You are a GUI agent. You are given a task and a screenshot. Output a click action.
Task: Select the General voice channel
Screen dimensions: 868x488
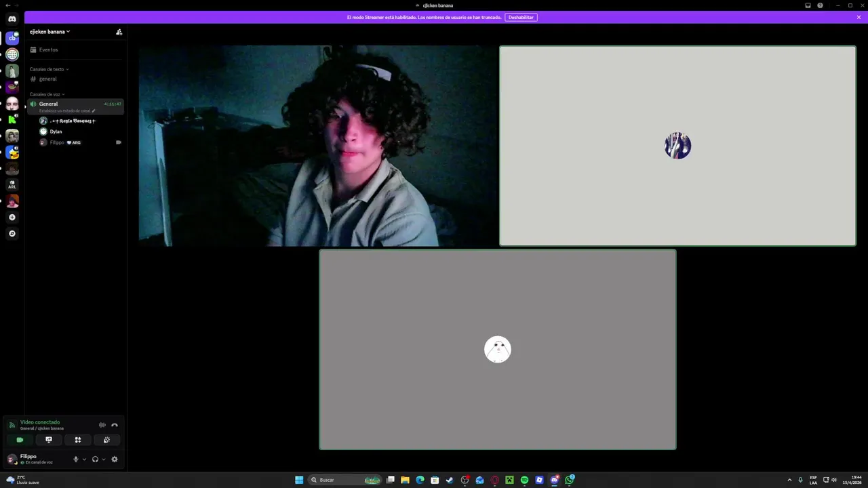point(75,106)
